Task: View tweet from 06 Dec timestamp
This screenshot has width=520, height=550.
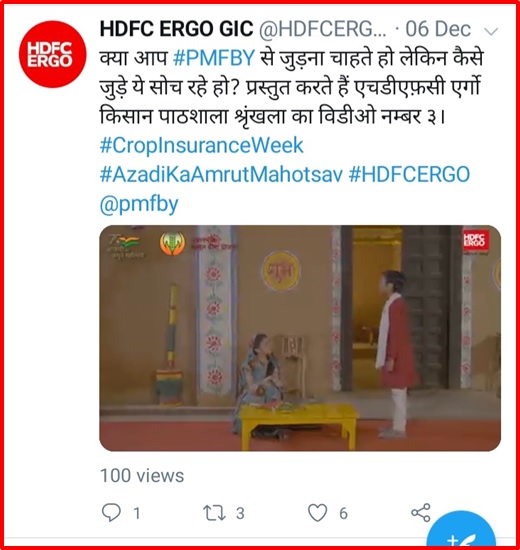Action: 438,29
